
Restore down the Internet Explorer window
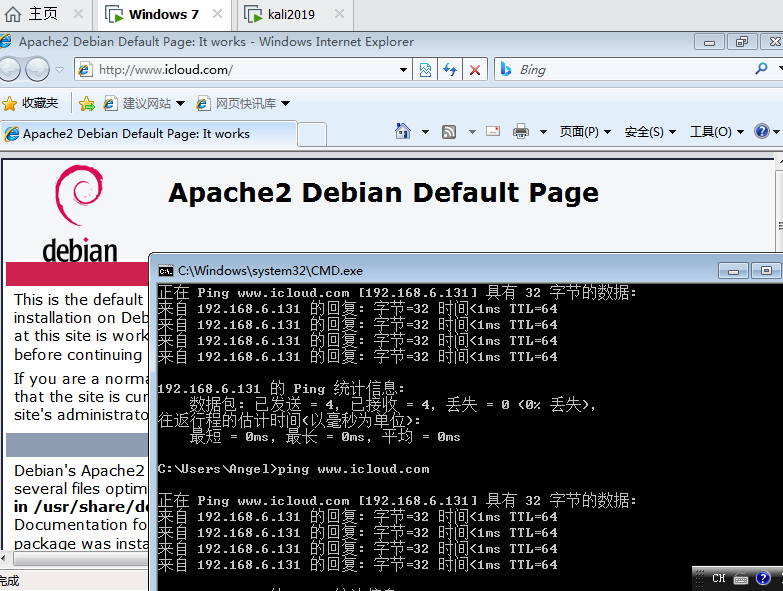pyautogui.click(x=742, y=42)
